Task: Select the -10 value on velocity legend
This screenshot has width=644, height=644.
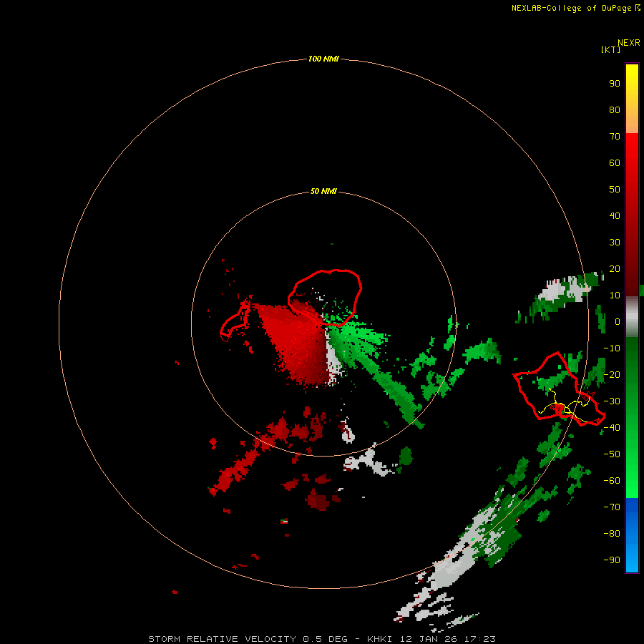Action: [612, 348]
